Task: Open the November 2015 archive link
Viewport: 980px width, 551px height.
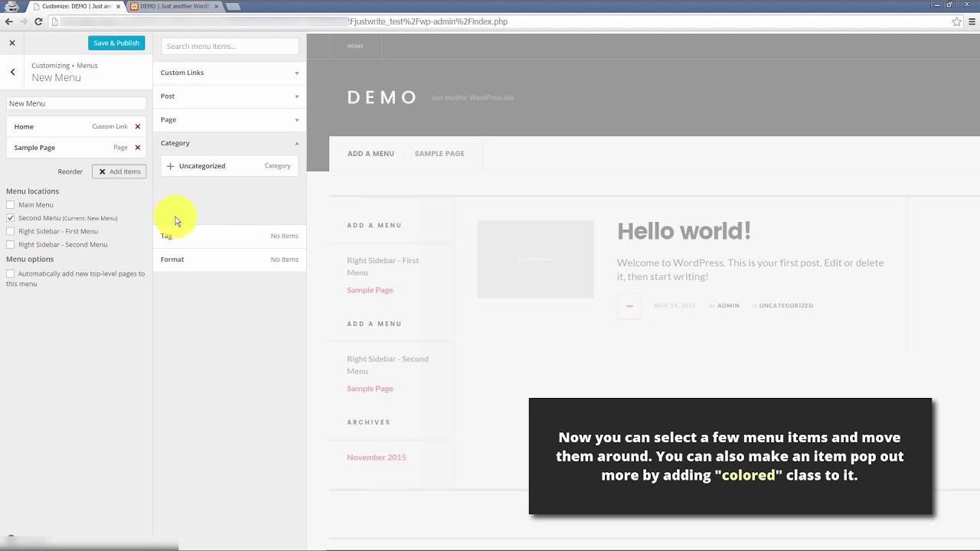Action: [377, 458]
